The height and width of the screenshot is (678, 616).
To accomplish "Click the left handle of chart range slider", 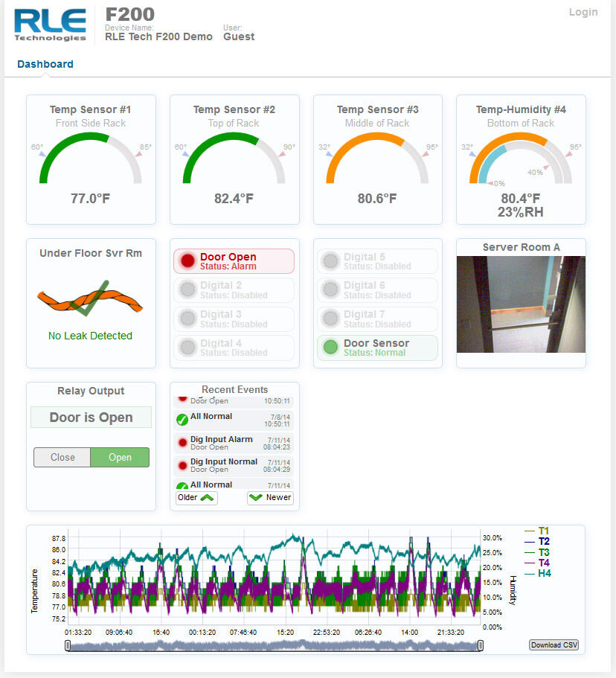I will tap(68, 645).
